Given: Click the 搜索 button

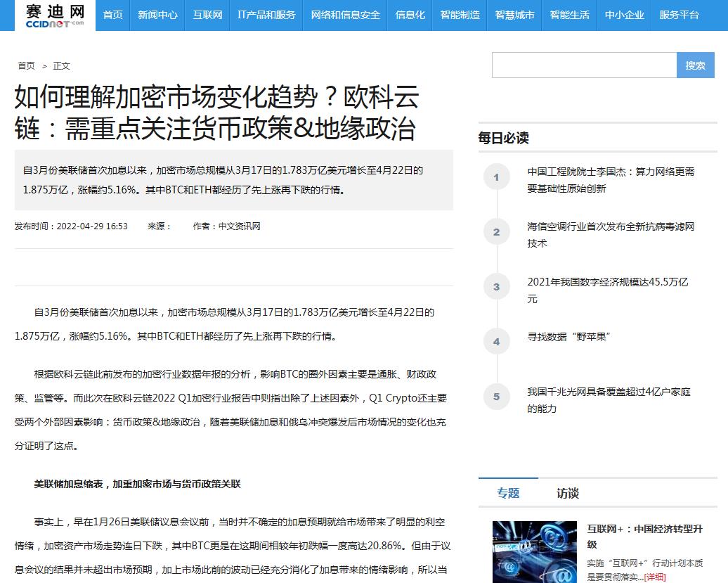Looking at the screenshot, I should click(695, 65).
